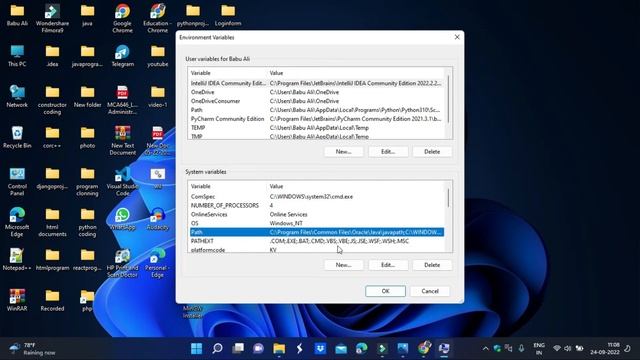Screen dimensions: 640x360
Task: Select the youtube folder on desktop
Action: [x=158, y=56]
